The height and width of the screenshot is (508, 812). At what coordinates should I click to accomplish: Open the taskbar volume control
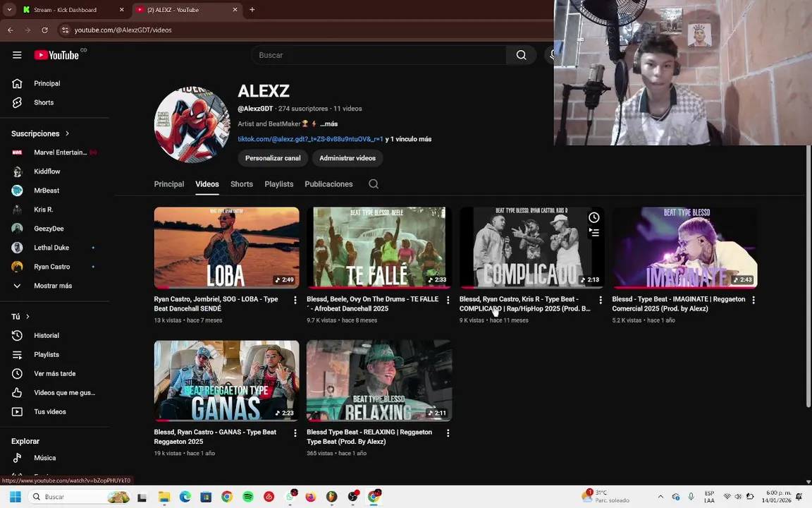(738, 497)
